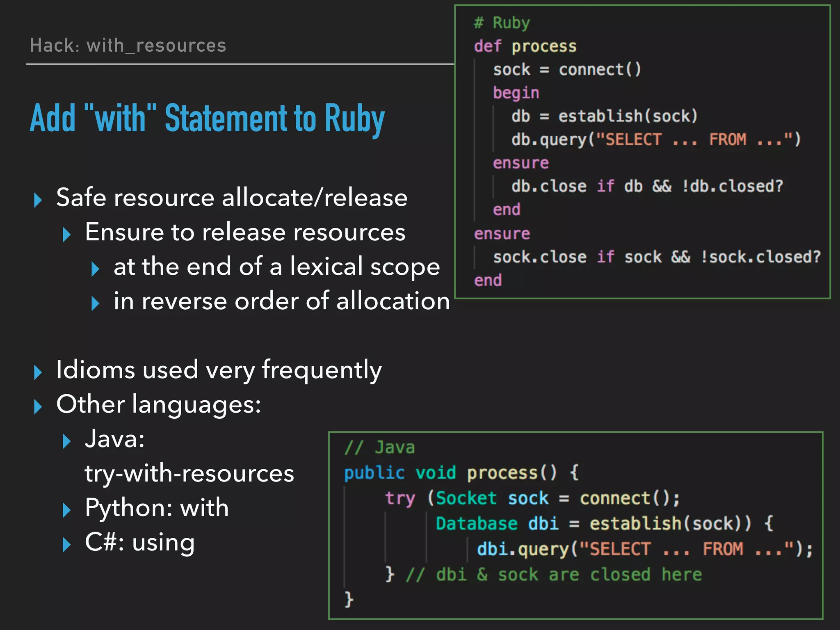Click the try-with-resources text

point(189,474)
